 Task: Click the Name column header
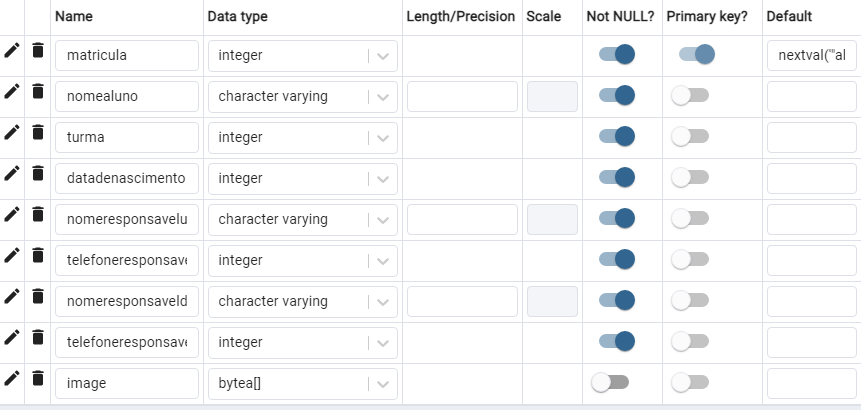tap(74, 16)
